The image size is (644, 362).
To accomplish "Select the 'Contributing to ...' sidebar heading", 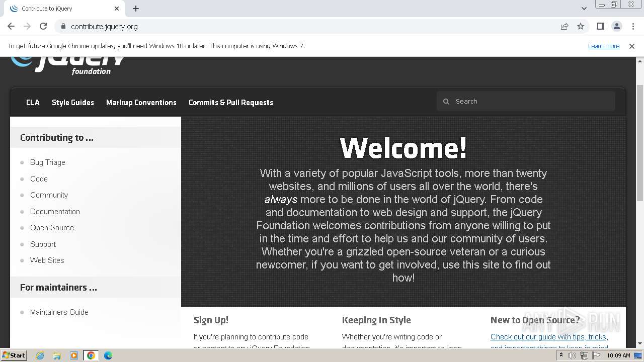I will (57, 137).
